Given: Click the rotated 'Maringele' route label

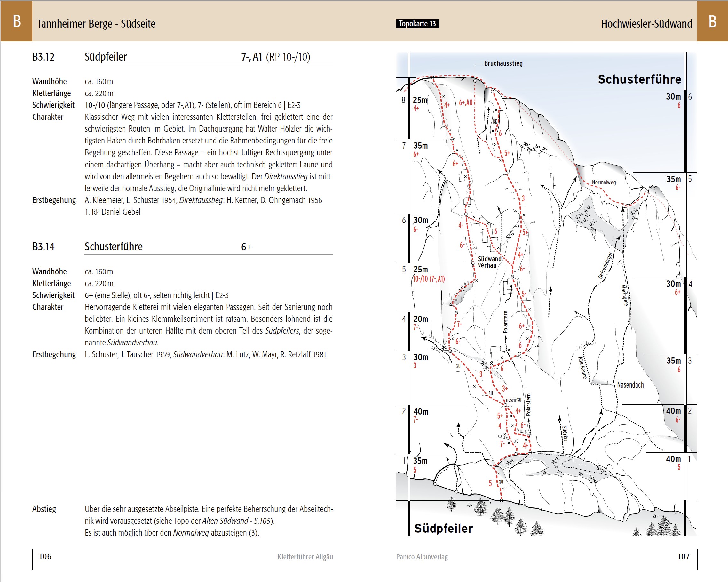Looking at the screenshot, I should click(624, 295).
